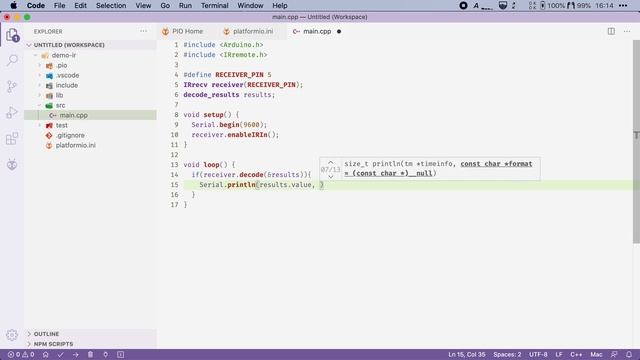Collapse the demo-ir folder
Screen dimensions: 640x360
tap(36, 56)
